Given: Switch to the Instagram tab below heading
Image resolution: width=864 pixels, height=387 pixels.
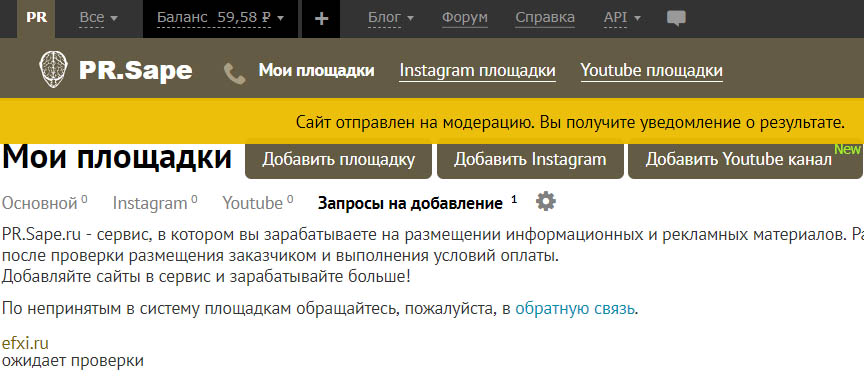Looking at the screenshot, I should coord(155,203).
